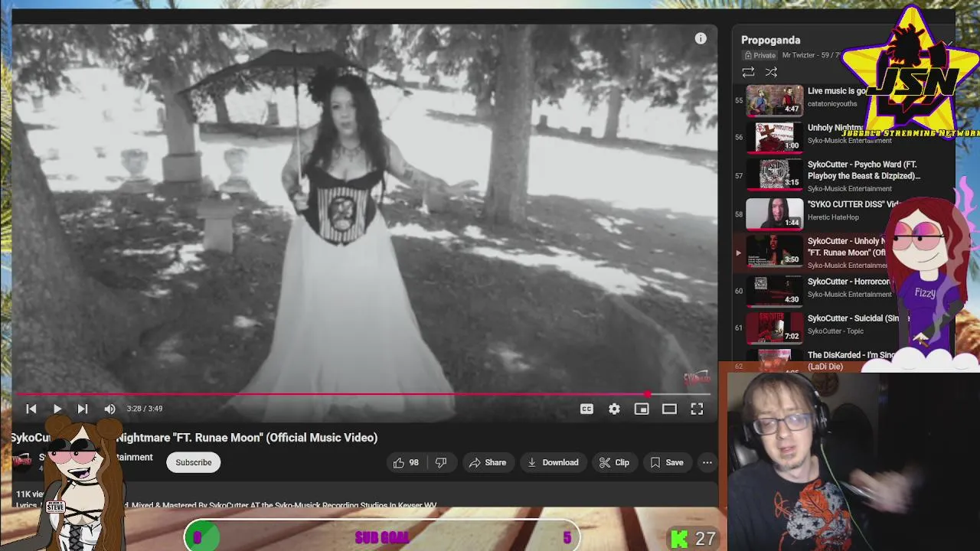This screenshot has width=980, height=551.
Task: Open the player settings gear
Action: click(614, 409)
